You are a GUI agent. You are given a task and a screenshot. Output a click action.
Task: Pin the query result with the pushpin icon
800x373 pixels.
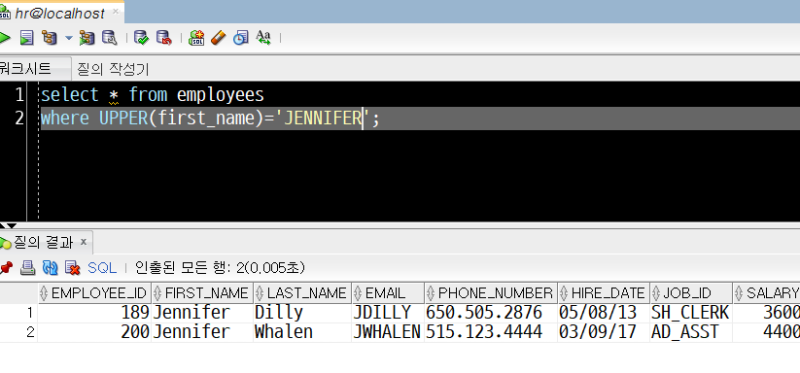coord(6,267)
